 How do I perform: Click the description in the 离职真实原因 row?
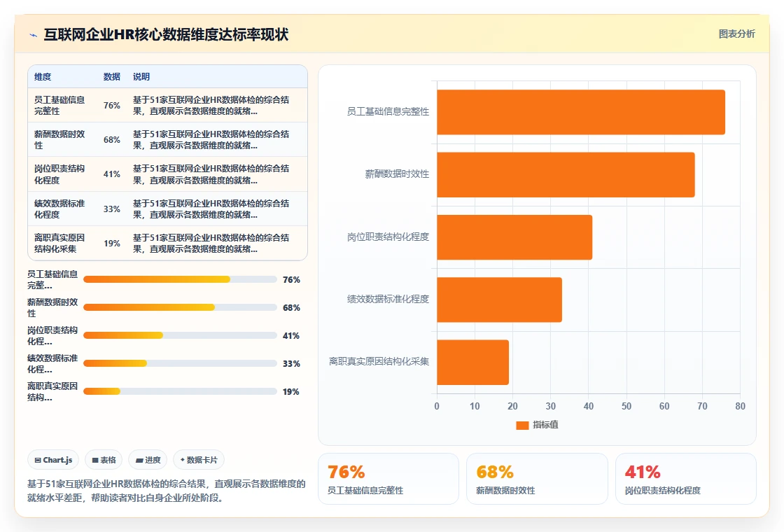211,243
